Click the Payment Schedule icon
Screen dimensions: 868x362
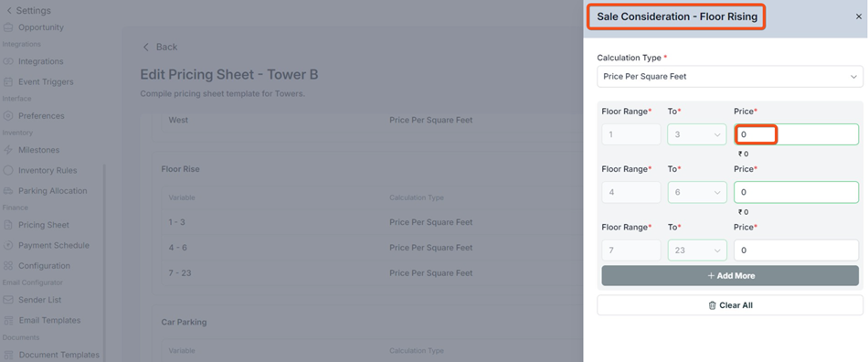coord(7,245)
